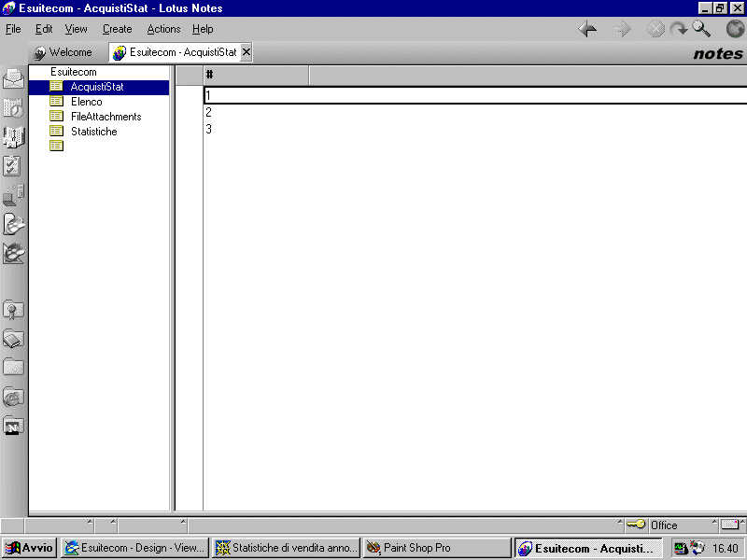The height and width of the screenshot is (560, 747).
Task: Open the File menu
Action: (x=13, y=30)
